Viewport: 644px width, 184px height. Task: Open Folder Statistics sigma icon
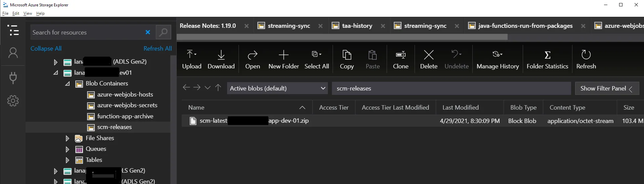[x=547, y=55]
